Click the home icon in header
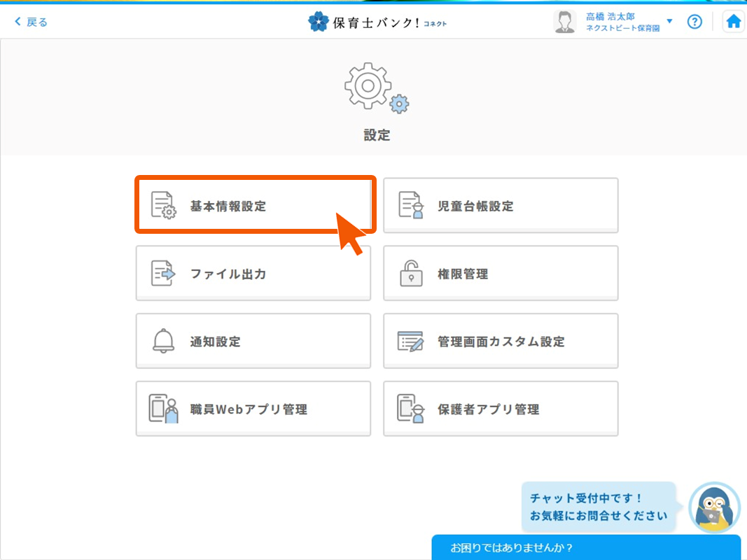Image resolution: width=747 pixels, height=560 pixels. click(x=733, y=22)
